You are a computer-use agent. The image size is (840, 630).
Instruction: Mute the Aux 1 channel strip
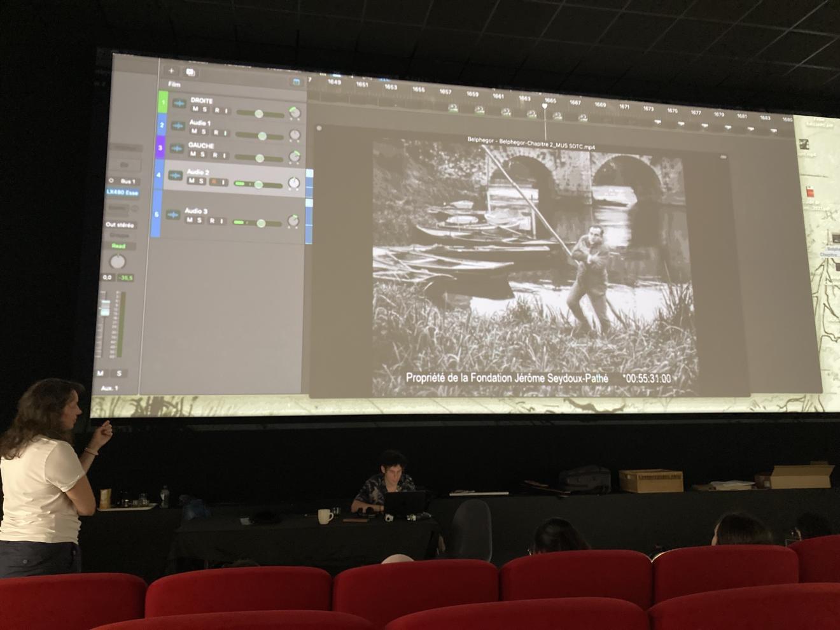coord(101,373)
